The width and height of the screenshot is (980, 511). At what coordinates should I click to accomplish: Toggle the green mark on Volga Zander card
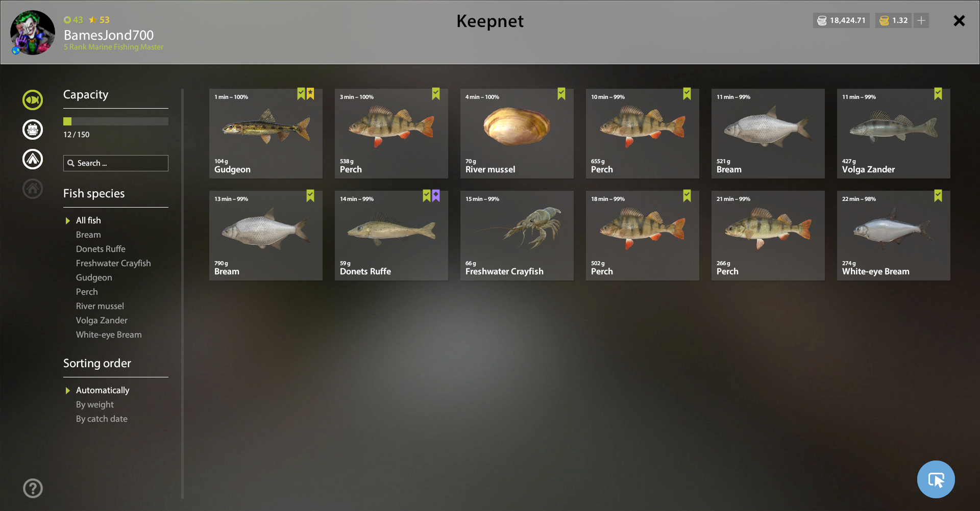pyautogui.click(x=938, y=94)
